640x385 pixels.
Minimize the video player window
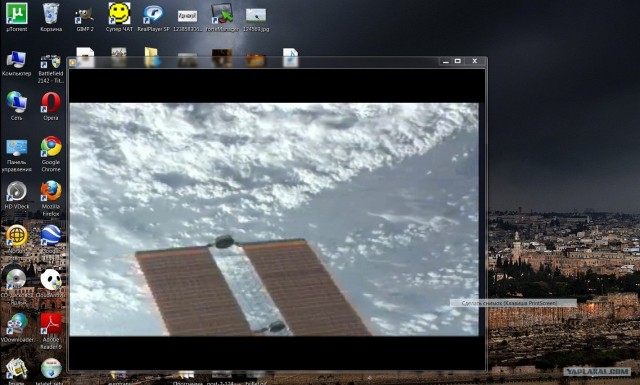[x=446, y=61]
